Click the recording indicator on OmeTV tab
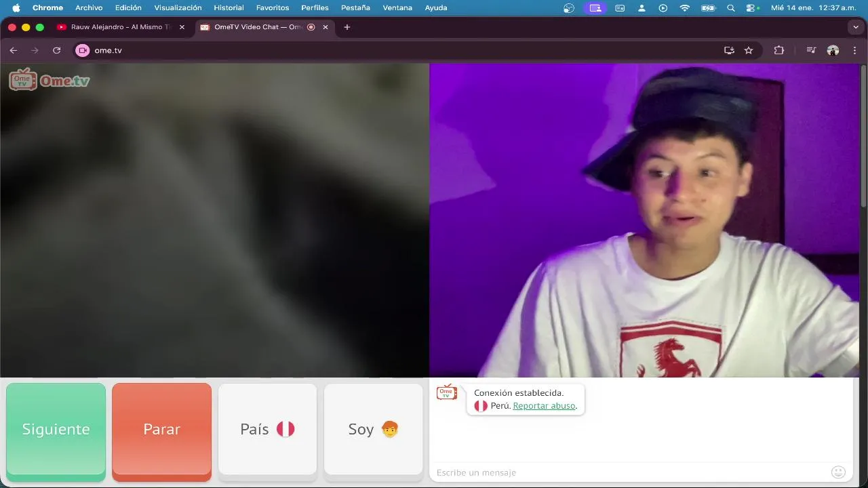This screenshot has height=488, width=868. coord(311,27)
